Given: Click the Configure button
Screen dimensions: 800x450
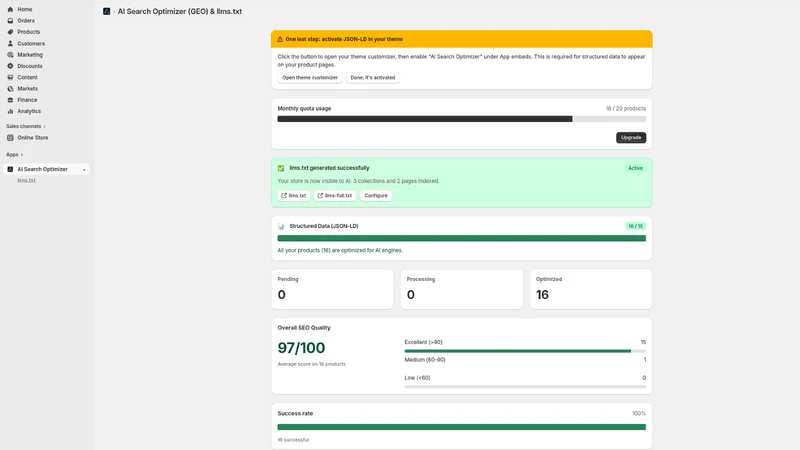Looking at the screenshot, I should 376,195.
